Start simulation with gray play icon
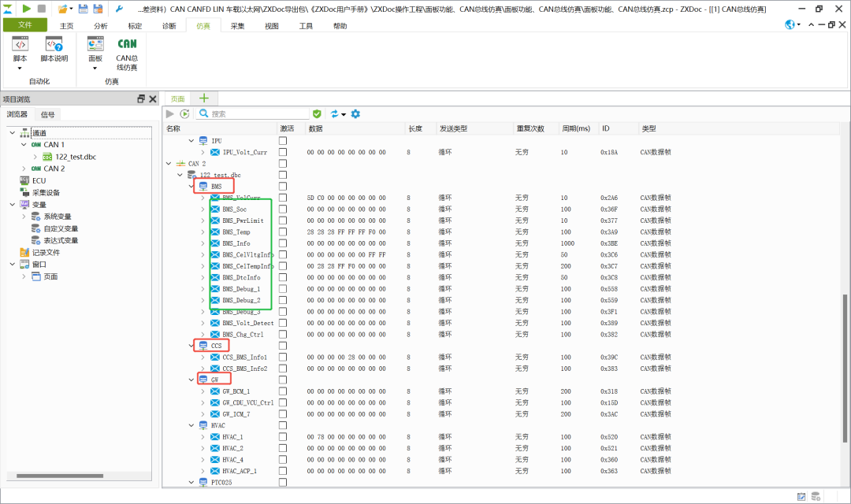Viewport: 851px width, 504px height. (170, 113)
